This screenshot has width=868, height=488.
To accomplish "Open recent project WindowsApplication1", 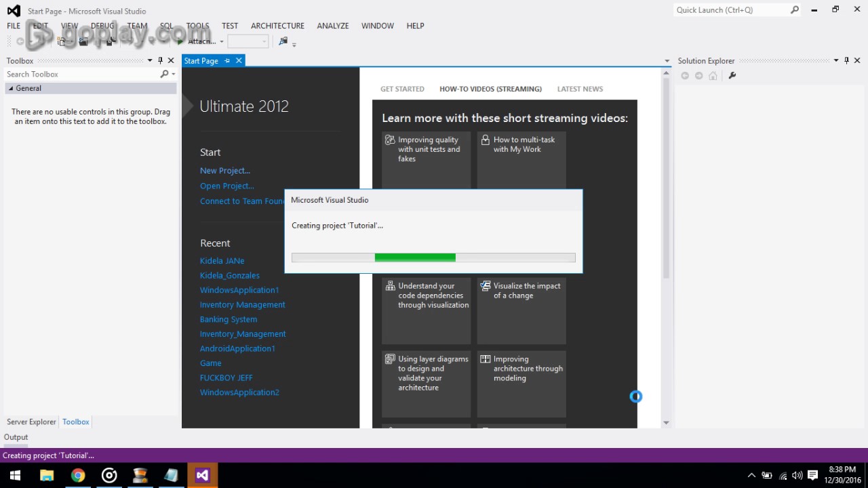I will 239,290.
